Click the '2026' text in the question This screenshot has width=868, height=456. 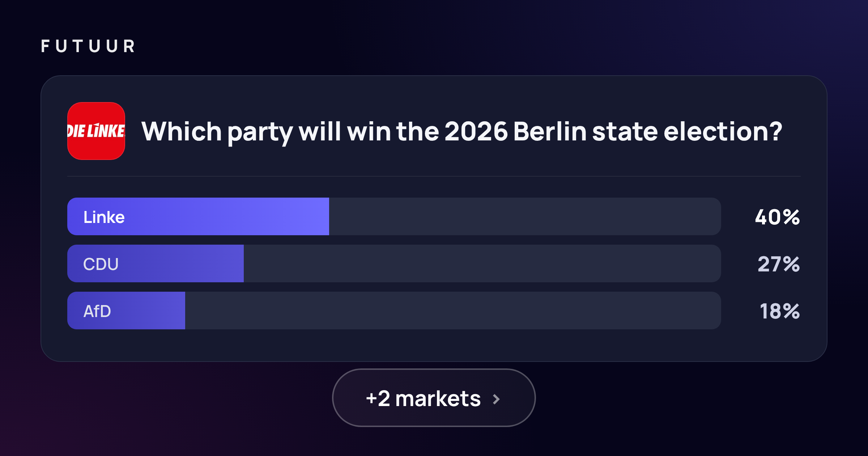pos(476,131)
